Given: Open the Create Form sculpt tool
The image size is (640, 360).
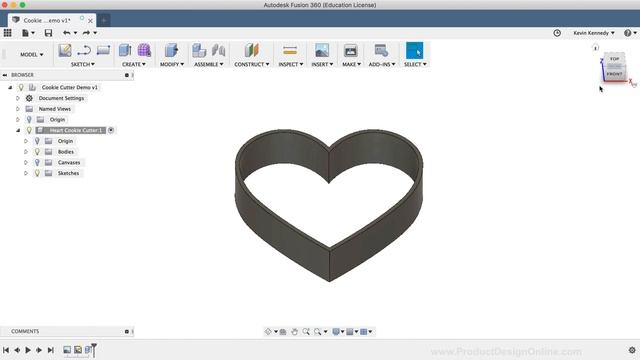Looking at the screenshot, I should [144, 51].
